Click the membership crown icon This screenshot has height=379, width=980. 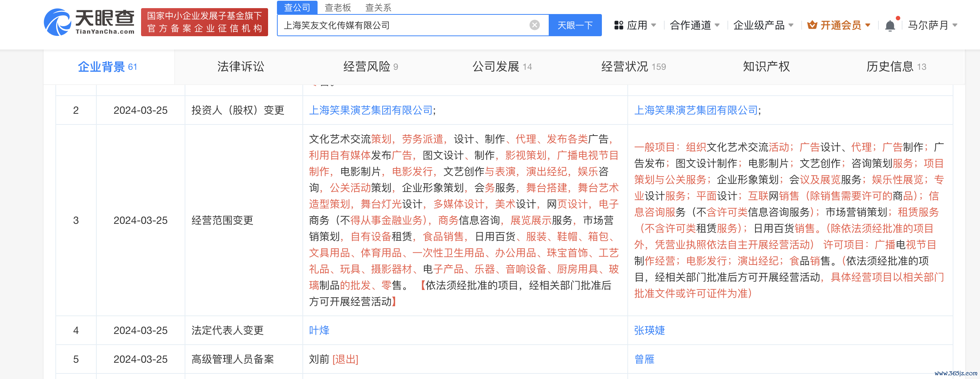coord(812,25)
